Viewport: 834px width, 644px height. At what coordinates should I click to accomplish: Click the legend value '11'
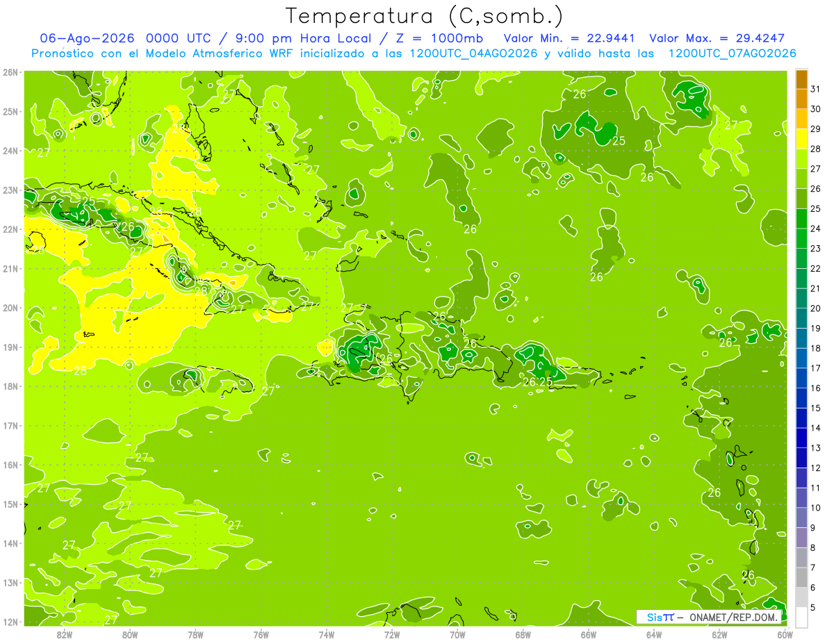point(816,488)
